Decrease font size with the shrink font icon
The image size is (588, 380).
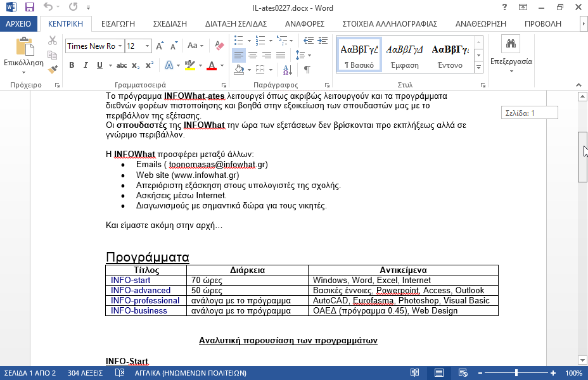[x=174, y=46]
